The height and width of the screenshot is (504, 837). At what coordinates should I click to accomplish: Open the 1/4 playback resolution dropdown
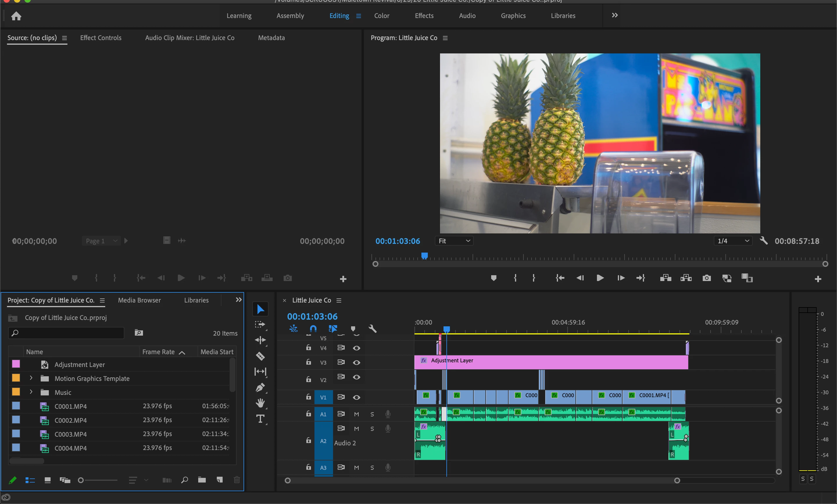click(x=733, y=241)
